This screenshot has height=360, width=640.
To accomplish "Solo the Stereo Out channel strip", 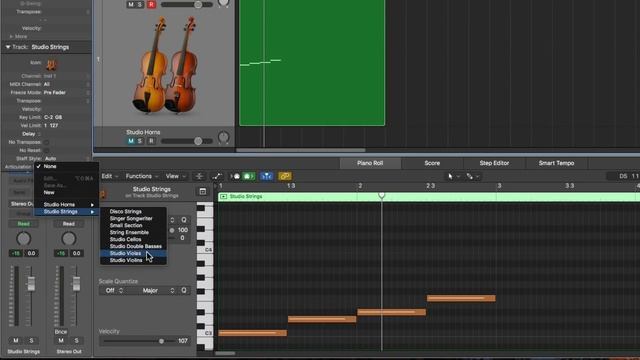I will 76,340.
